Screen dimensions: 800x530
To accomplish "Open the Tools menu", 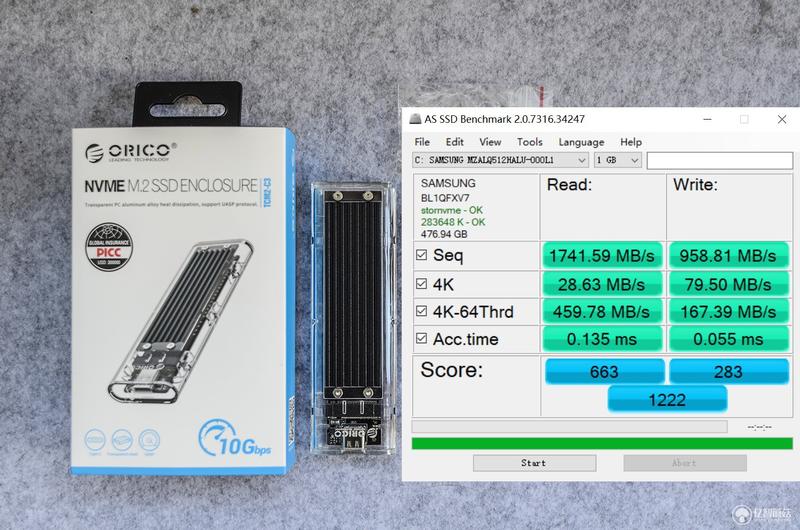I will tap(530, 142).
